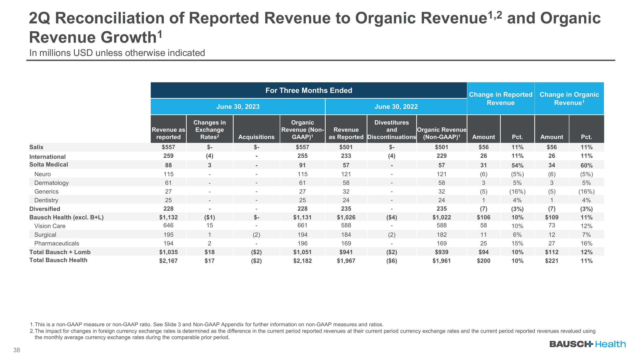Click the $109 organic change for Bausch Health excl. B+L
Viewport: 644px width, 362px height.
[x=551, y=217]
